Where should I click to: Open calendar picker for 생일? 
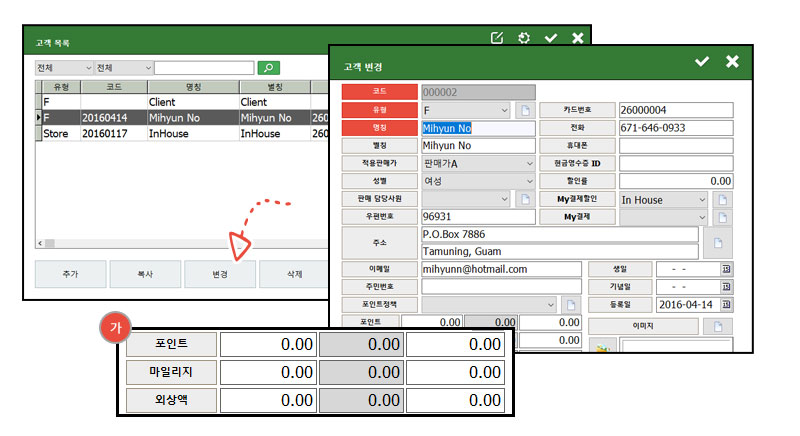726,269
